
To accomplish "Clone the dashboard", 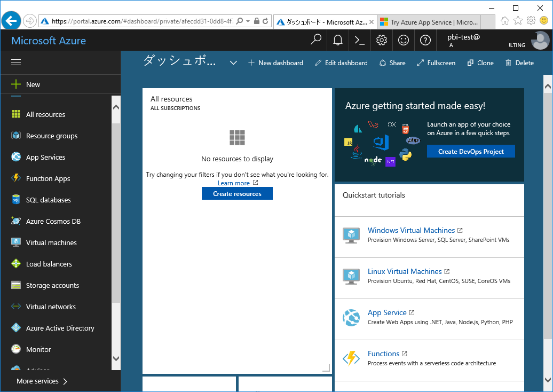I will coord(480,63).
